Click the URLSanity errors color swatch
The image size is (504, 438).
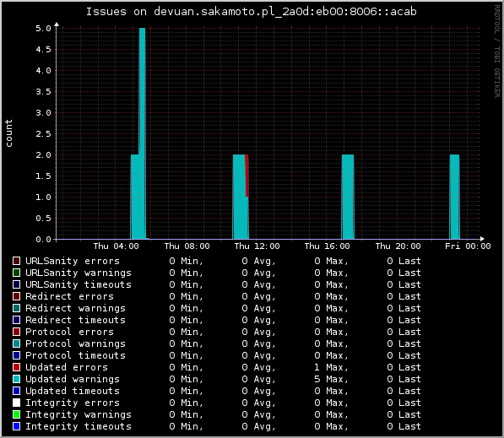(x=16, y=261)
